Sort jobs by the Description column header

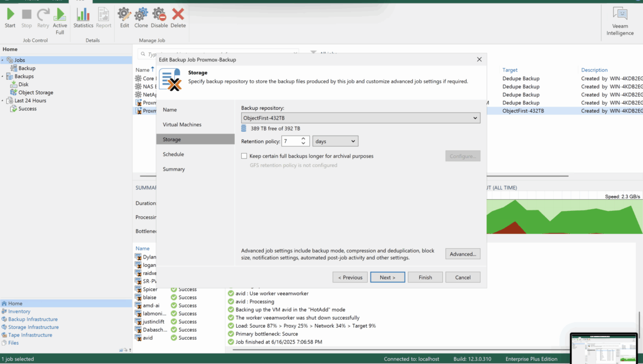tap(594, 70)
